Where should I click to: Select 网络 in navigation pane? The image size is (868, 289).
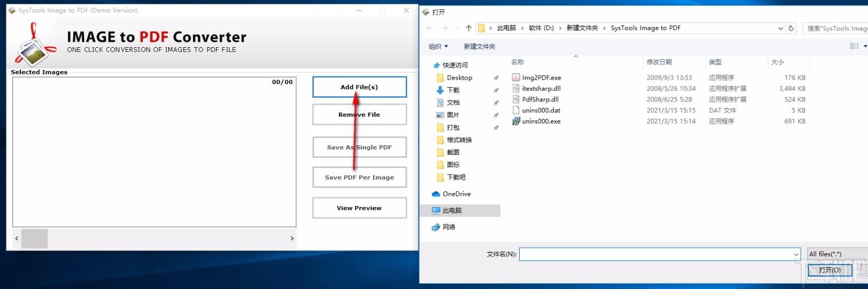click(x=449, y=227)
